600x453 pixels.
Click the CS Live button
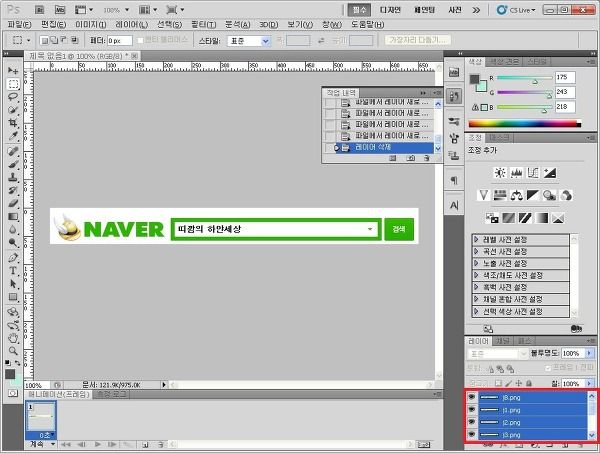point(516,10)
